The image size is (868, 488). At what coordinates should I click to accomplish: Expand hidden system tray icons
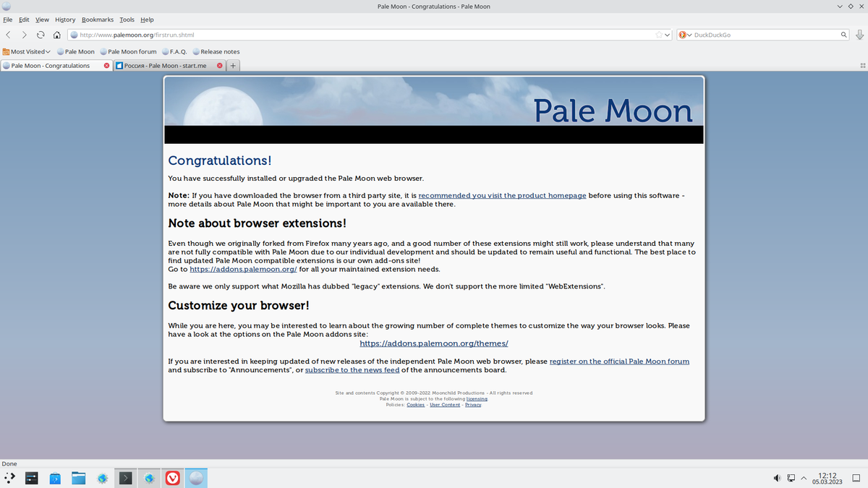pos(804,478)
